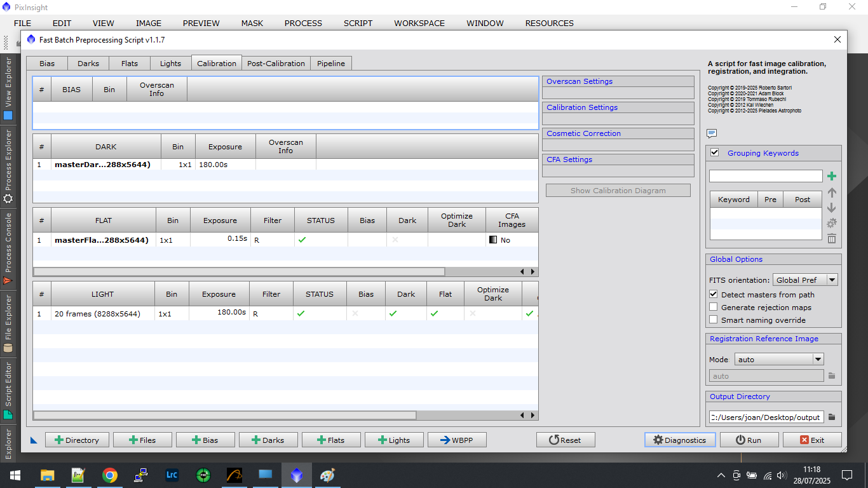Click the keyword settings gear icon
The image size is (868, 488).
pos(832,223)
